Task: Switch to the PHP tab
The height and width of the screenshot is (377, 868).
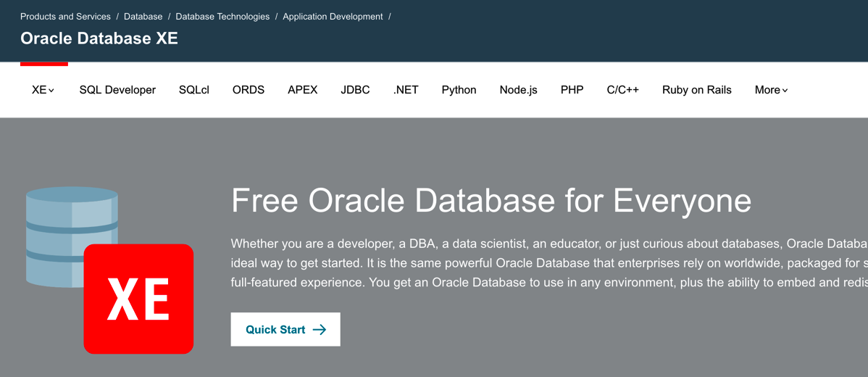Action: point(572,90)
